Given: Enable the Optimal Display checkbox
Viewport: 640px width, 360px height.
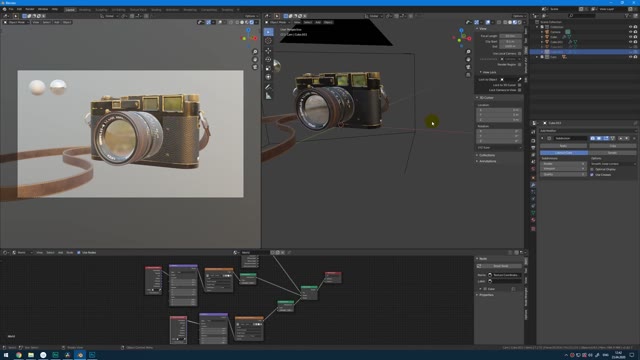Looking at the screenshot, I should point(592,169).
